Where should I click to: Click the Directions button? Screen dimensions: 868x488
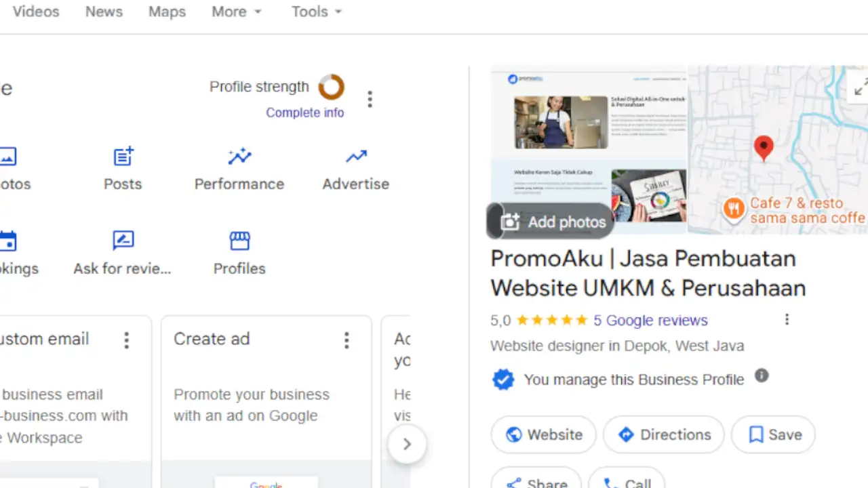click(x=663, y=434)
